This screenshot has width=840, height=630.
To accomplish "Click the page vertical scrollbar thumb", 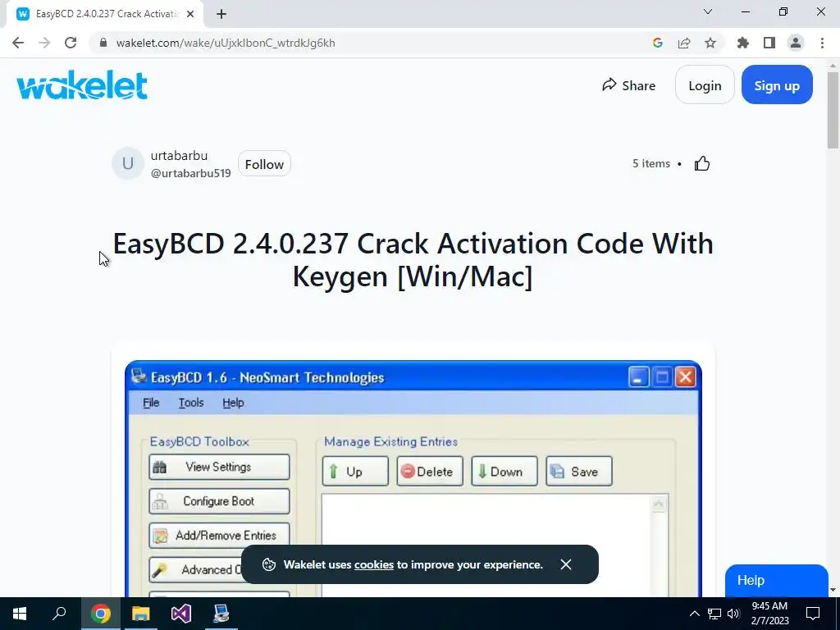I will 833,110.
